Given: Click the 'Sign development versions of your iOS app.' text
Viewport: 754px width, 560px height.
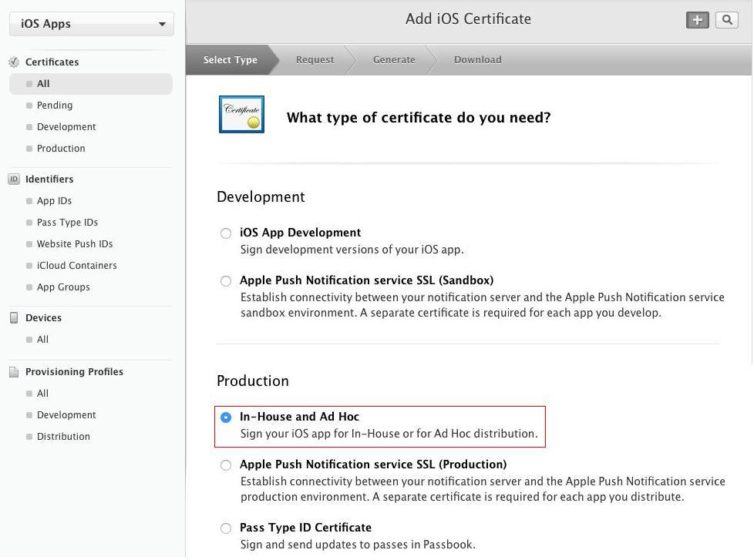Looking at the screenshot, I should (x=352, y=250).
